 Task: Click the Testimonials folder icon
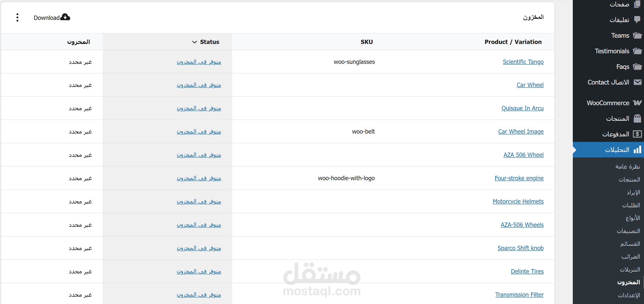(x=637, y=51)
